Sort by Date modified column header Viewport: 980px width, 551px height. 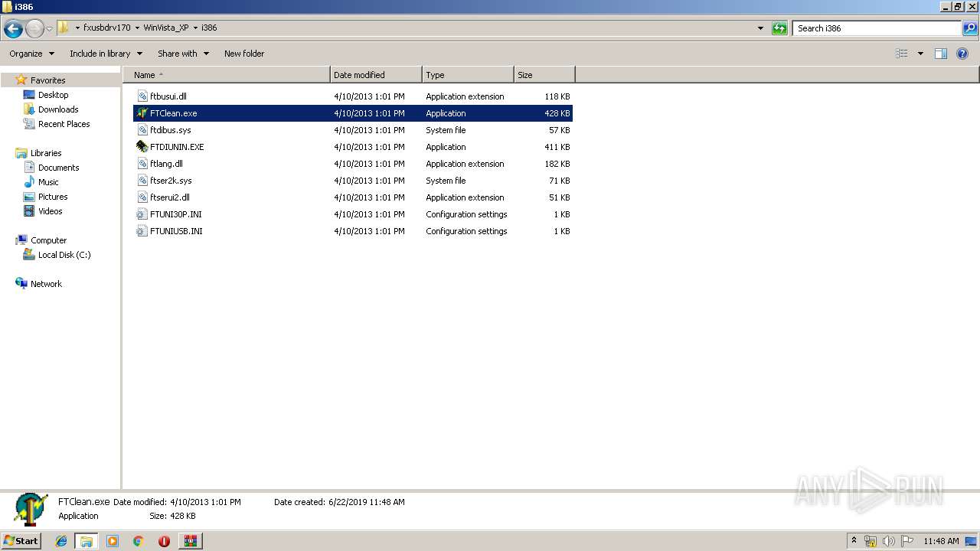[376, 75]
